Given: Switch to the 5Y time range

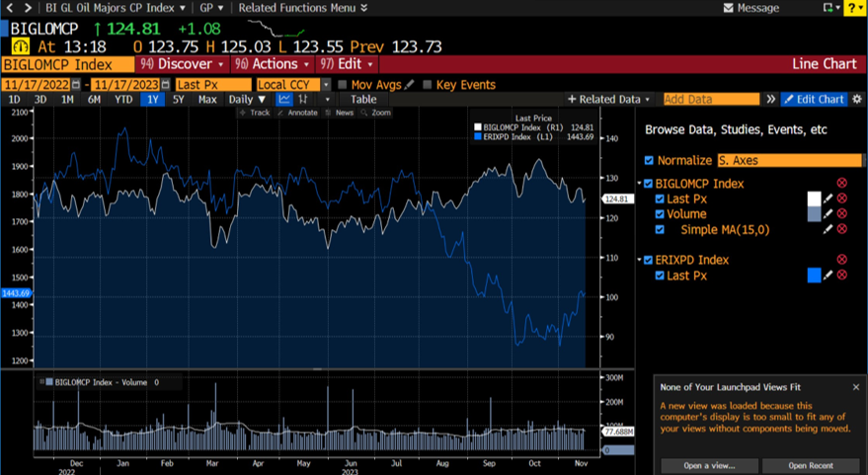Looking at the screenshot, I should 179,100.
